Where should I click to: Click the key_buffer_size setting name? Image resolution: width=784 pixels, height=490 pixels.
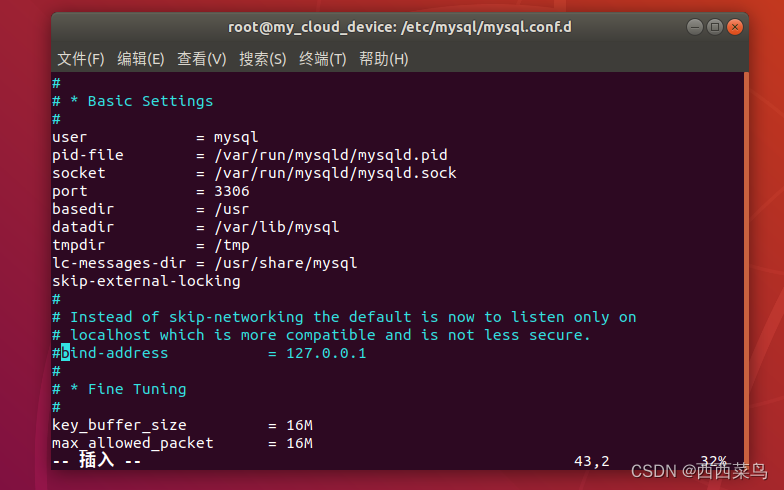click(119, 425)
